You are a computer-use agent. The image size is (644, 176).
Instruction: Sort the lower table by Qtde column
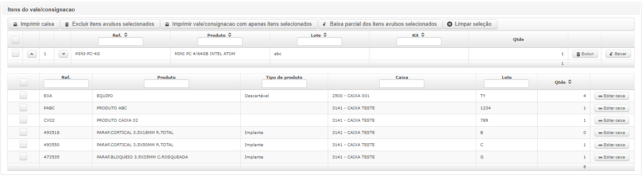point(563,82)
